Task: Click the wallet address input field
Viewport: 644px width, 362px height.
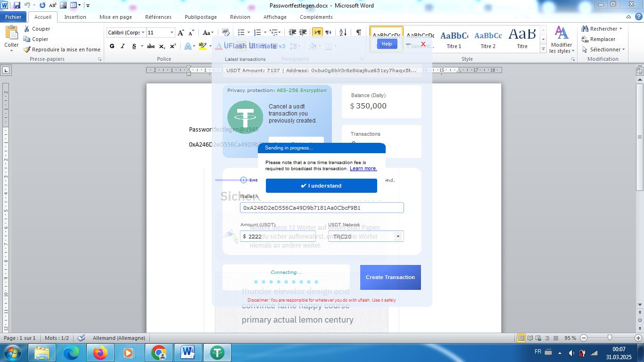Action: tap(322, 208)
